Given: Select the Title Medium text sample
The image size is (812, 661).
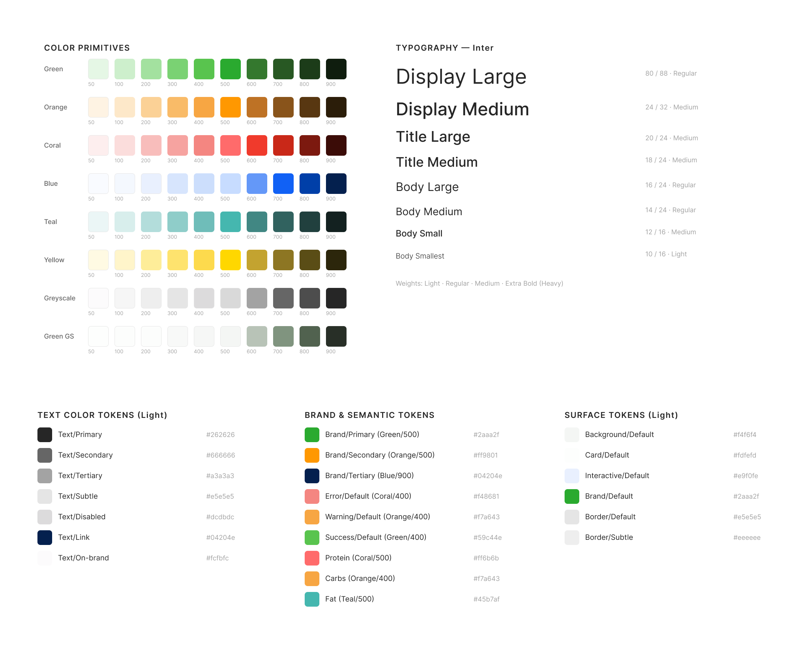Looking at the screenshot, I should click(x=436, y=162).
